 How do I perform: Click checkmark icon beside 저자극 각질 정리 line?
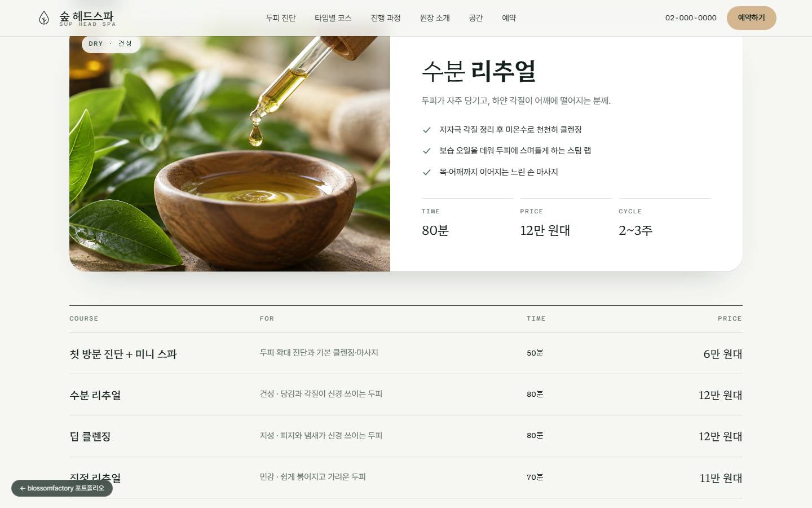(x=427, y=130)
